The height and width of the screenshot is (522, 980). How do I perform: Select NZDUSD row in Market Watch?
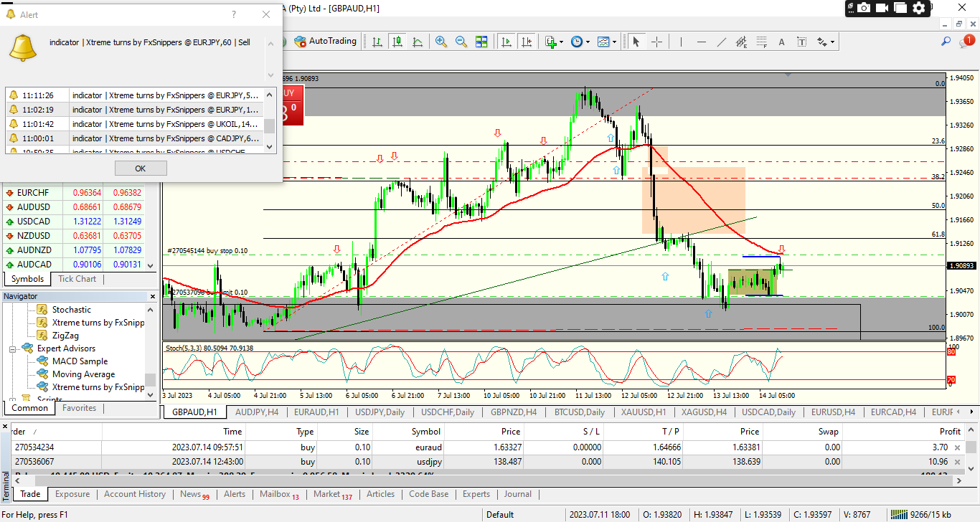[x=74, y=235]
